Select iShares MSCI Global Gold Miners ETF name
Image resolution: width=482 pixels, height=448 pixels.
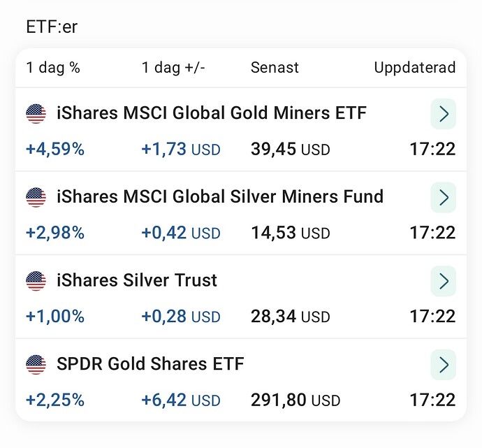pyautogui.click(x=212, y=113)
